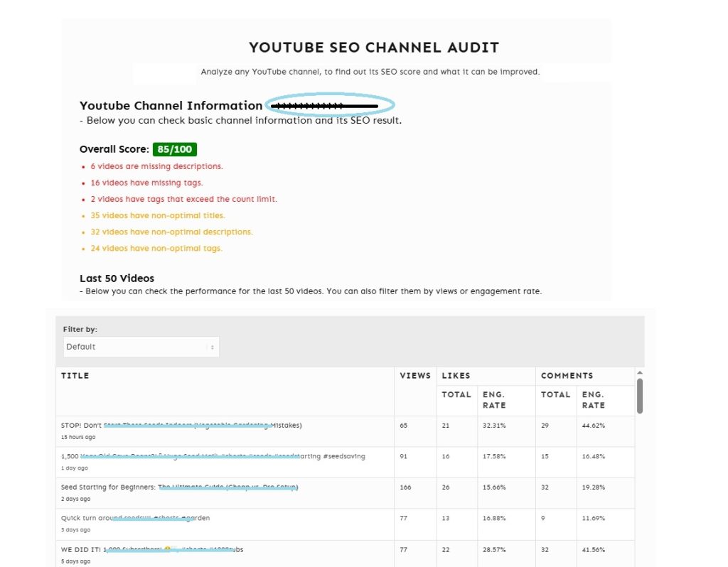Open the 'Seed Starting for Beginners' video title
Viewport: 728px width, 567px height.
click(x=178, y=487)
